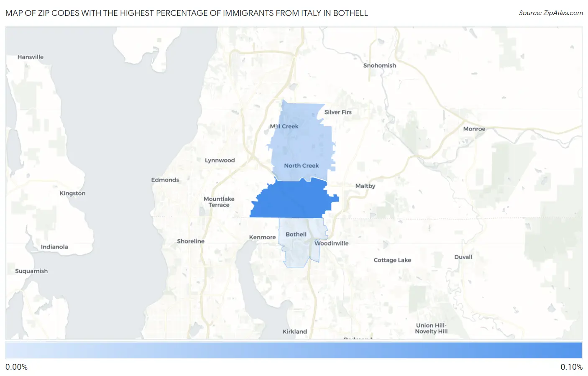Viewport: 588px width, 376px height.
Task: Click the 'Maltby' map label
Action: pyautogui.click(x=365, y=186)
